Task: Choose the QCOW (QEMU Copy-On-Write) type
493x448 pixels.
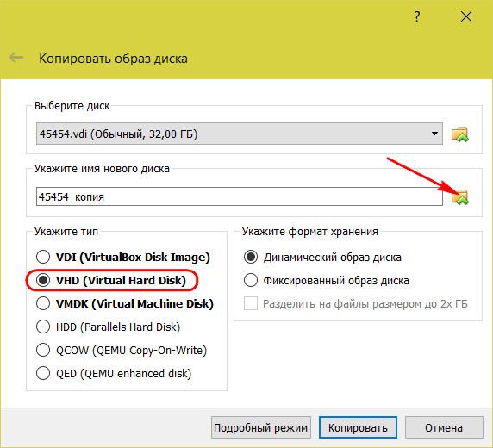Action: pos(122,351)
